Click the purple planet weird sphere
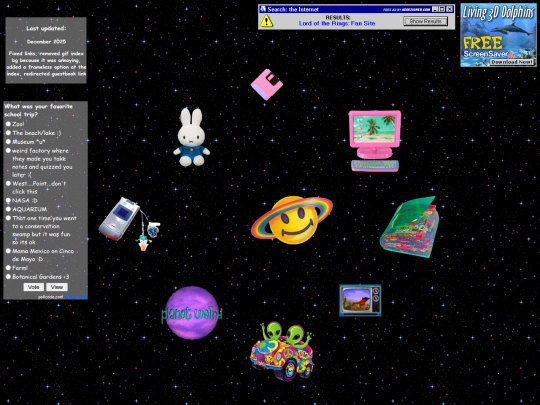This screenshot has height=405, width=540. pyautogui.click(x=192, y=313)
